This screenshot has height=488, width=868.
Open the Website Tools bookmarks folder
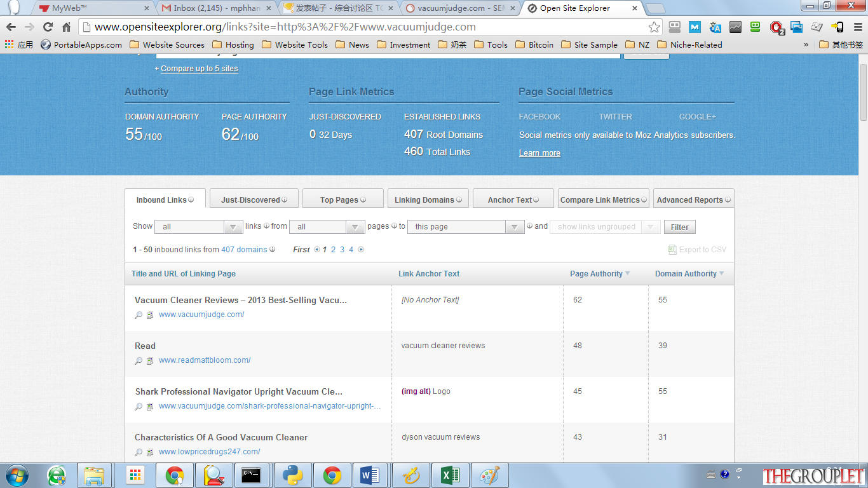pyautogui.click(x=295, y=44)
